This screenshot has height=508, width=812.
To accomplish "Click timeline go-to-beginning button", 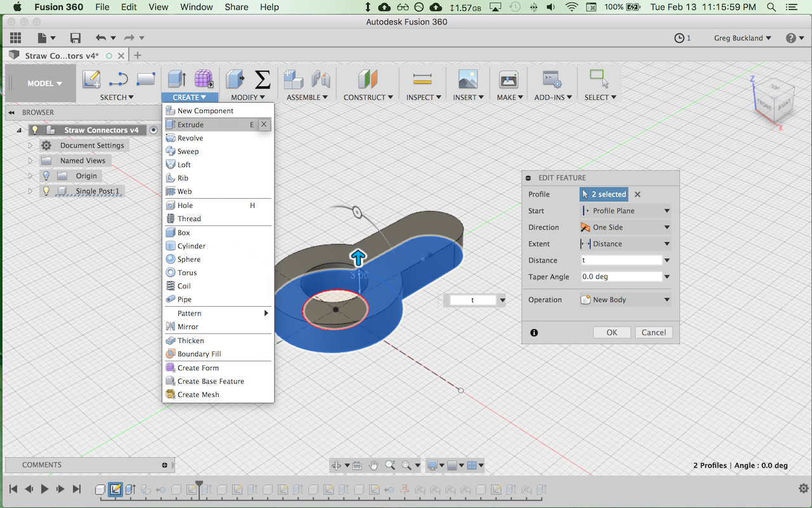I will [13, 489].
